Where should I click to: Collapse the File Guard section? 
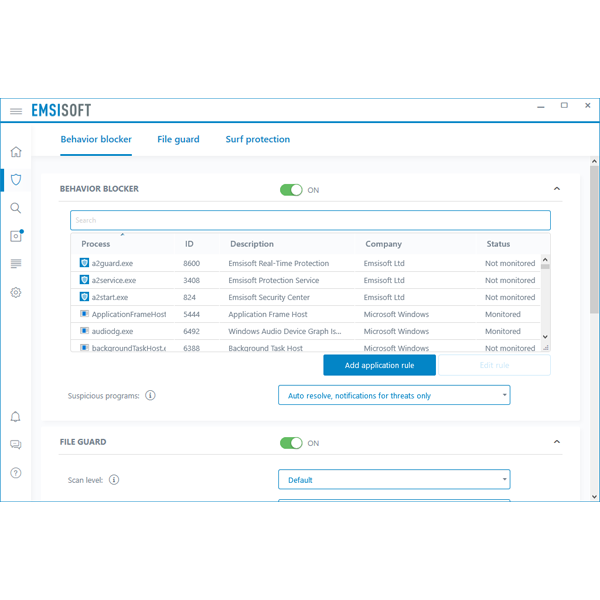(x=557, y=442)
